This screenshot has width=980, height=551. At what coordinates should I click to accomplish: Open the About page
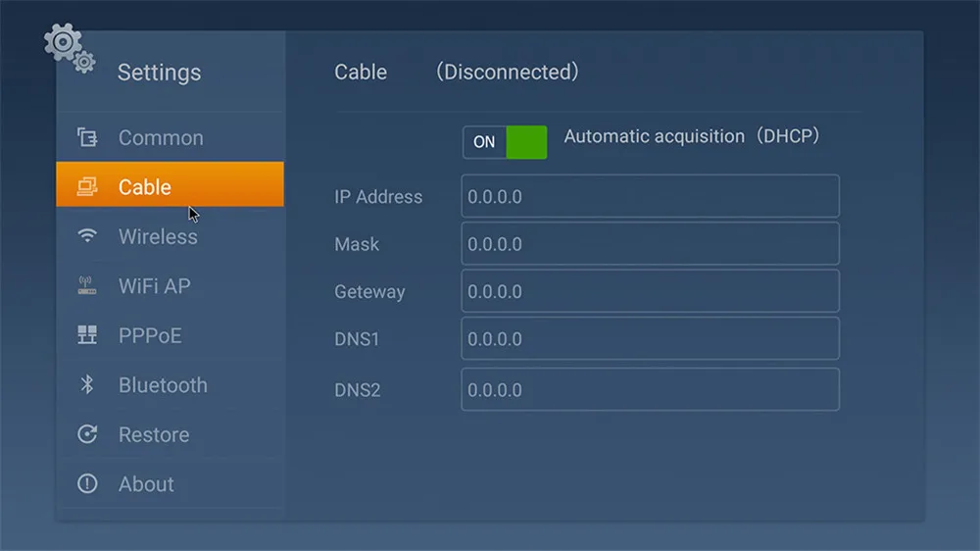[x=146, y=483]
